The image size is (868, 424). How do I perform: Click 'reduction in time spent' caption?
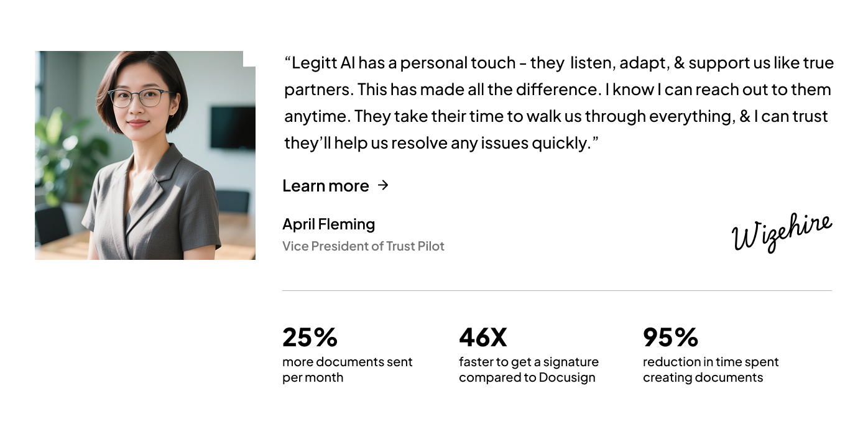click(711, 362)
